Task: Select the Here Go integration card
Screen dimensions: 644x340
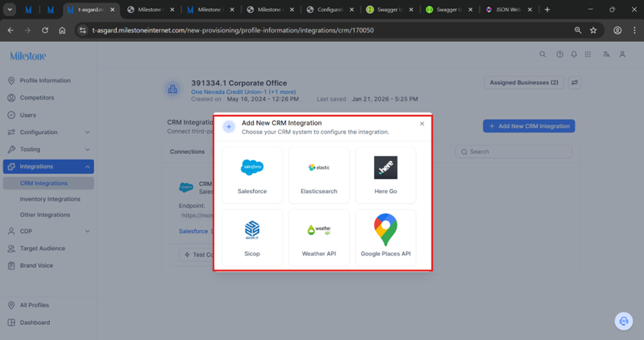Action: click(386, 176)
